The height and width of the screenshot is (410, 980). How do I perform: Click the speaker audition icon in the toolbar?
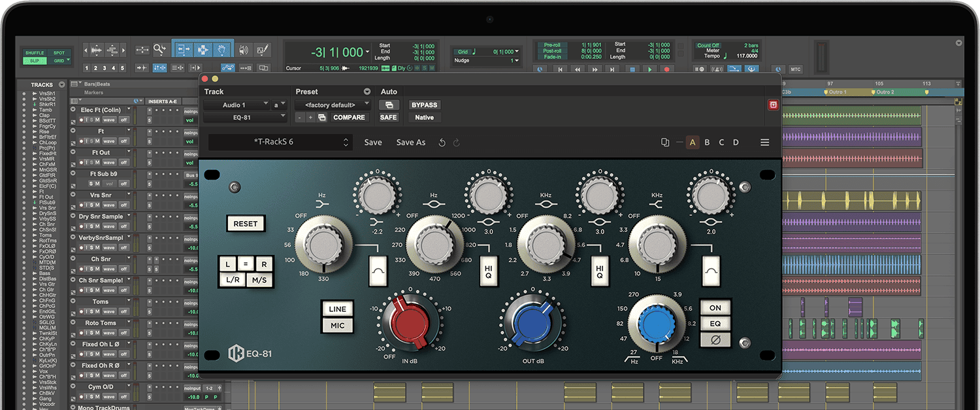tap(244, 50)
